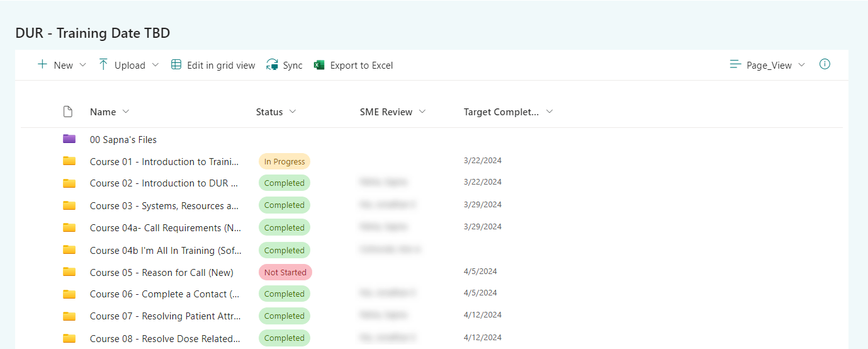Open Course 02 - Introduction to DUR folder
Image resolution: width=868 pixels, height=349 pixels.
click(x=164, y=183)
